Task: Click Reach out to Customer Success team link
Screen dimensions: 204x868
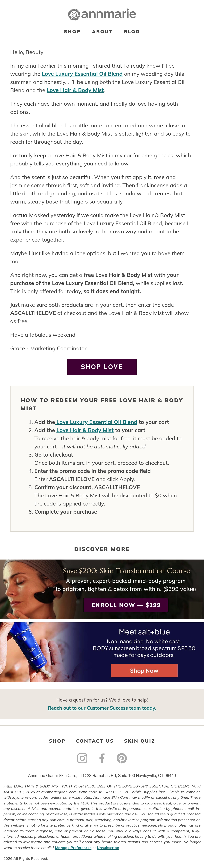Action: (102, 708)
